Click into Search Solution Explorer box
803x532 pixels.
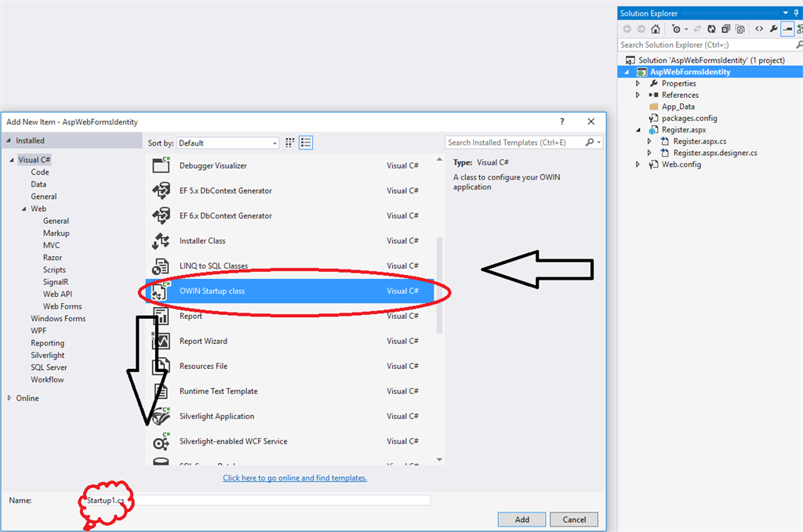[x=707, y=45]
